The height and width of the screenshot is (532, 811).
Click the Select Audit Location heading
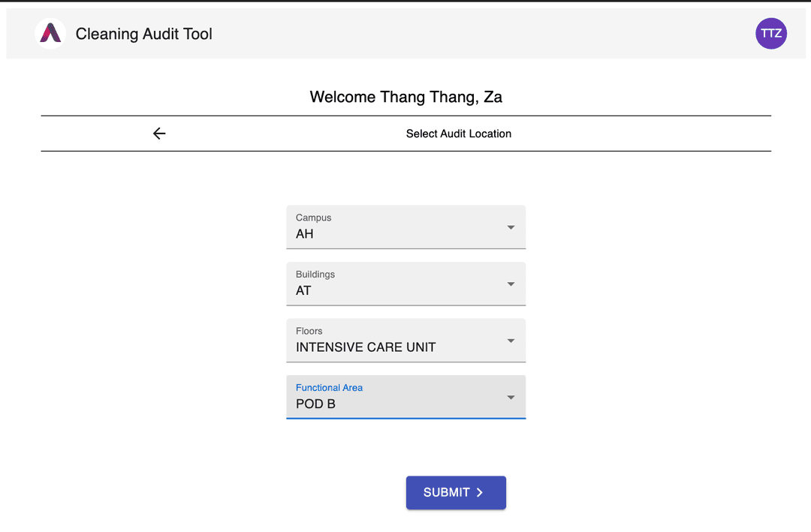click(x=458, y=134)
